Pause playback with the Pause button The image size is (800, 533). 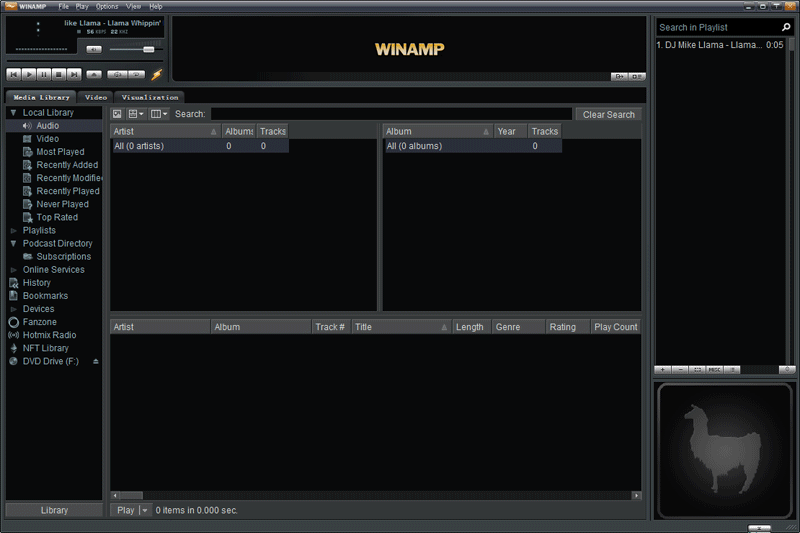pyautogui.click(x=44, y=74)
